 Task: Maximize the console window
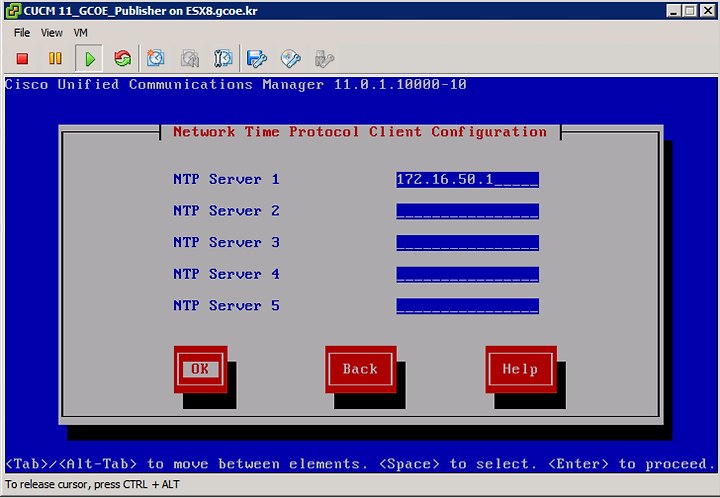pos(690,11)
